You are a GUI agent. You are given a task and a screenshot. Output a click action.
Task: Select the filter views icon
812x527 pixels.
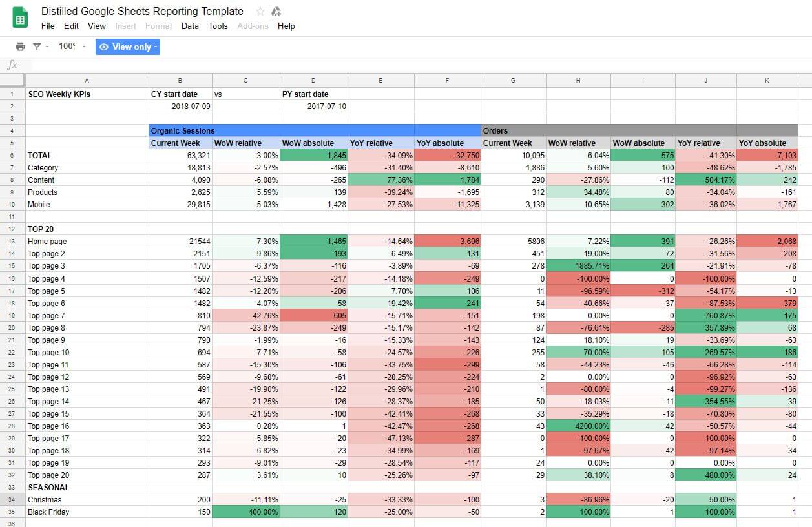point(36,46)
